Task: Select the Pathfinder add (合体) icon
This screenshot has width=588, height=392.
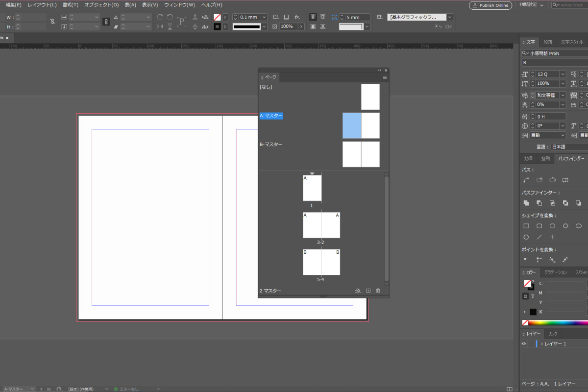Action: (x=527, y=203)
